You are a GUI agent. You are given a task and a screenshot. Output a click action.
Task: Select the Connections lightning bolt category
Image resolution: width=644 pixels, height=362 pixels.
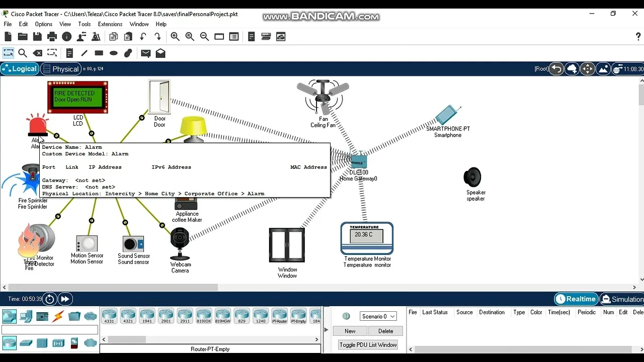[58, 316]
